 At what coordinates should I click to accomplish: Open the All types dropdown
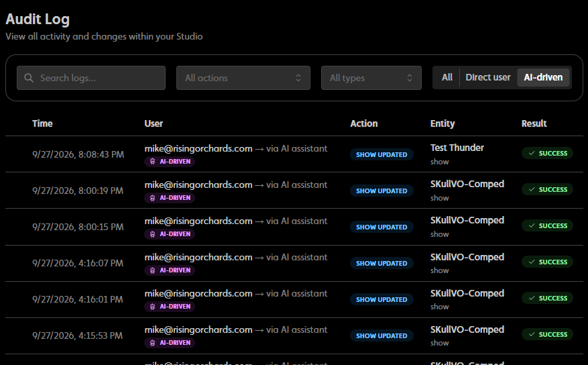tap(371, 78)
